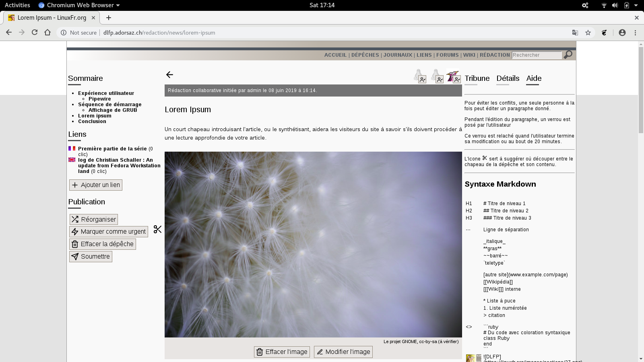Click the dandelion article image
Viewport: 644px width, 362px height.
pos(313,245)
